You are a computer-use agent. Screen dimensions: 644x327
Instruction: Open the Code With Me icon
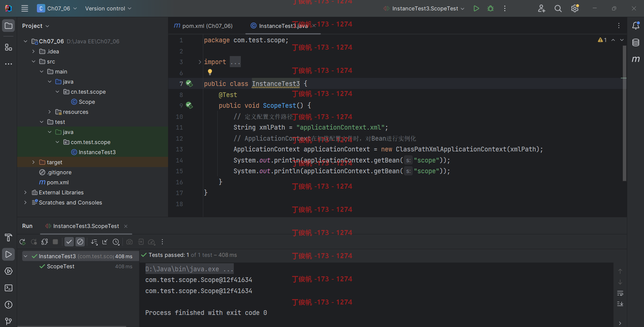click(541, 8)
